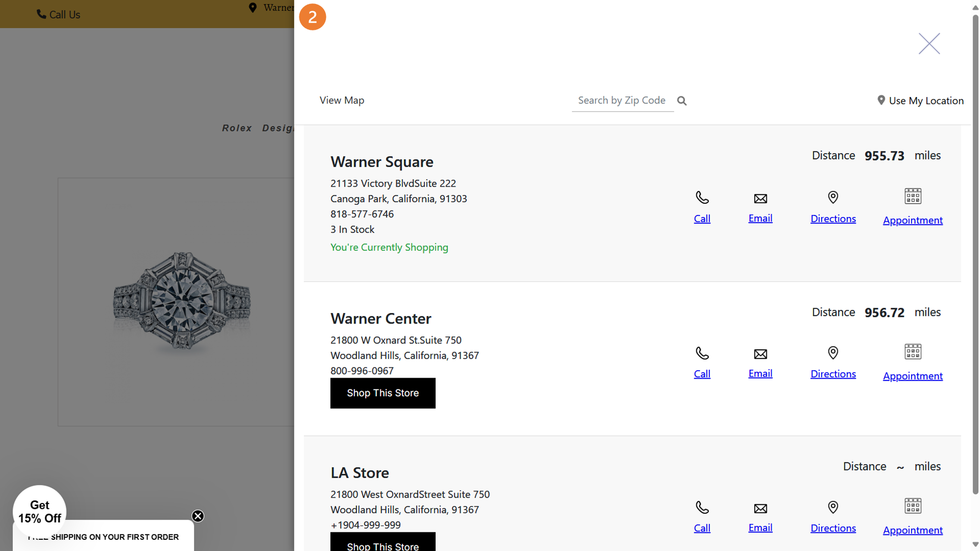Click the calendar icon for LA Store
980x551 pixels.
(913, 505)
